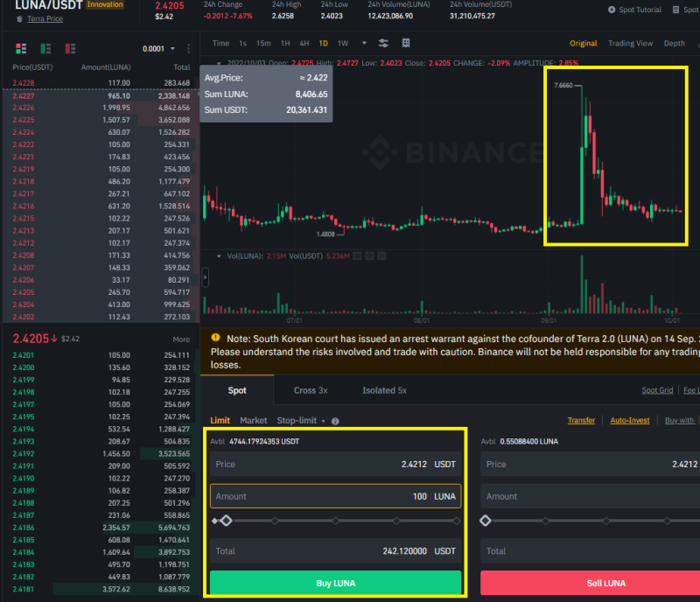Select the 15m chart interval
The height and width of the screenshot is (602, 700).
pos(263,44)
